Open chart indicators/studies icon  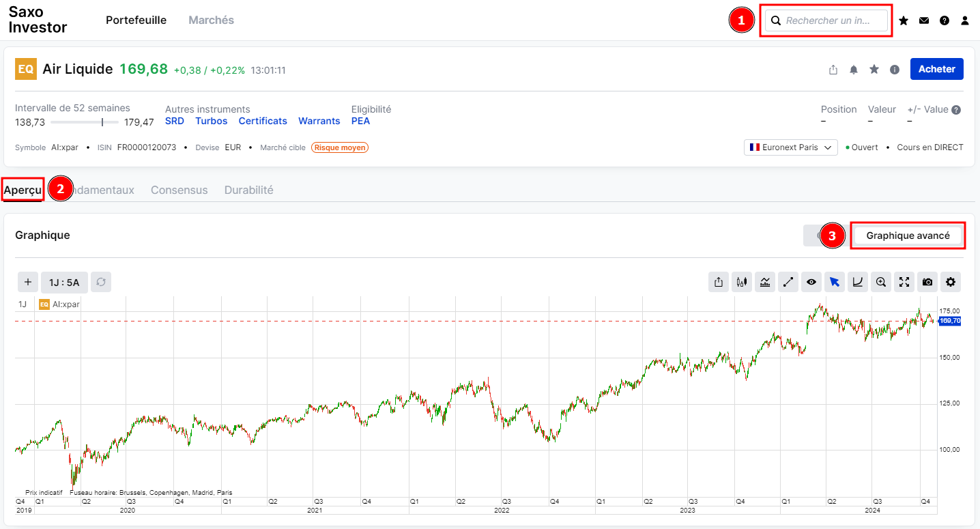[765, 282]
